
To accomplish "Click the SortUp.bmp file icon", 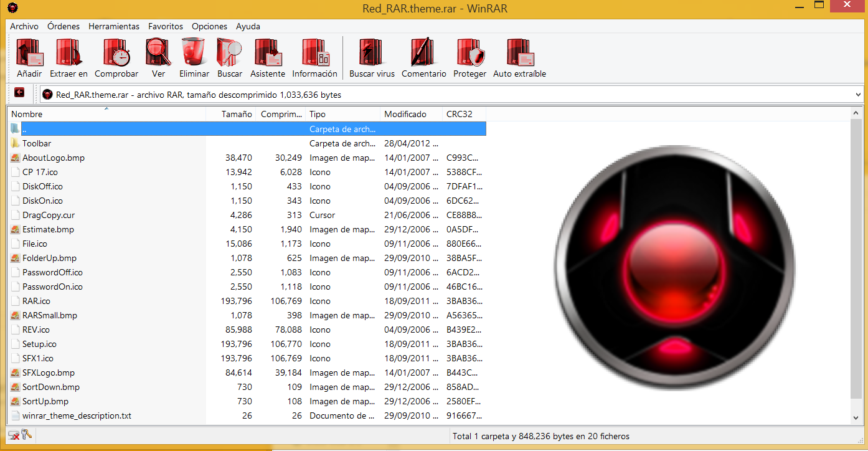I will (x=16, y=401).
